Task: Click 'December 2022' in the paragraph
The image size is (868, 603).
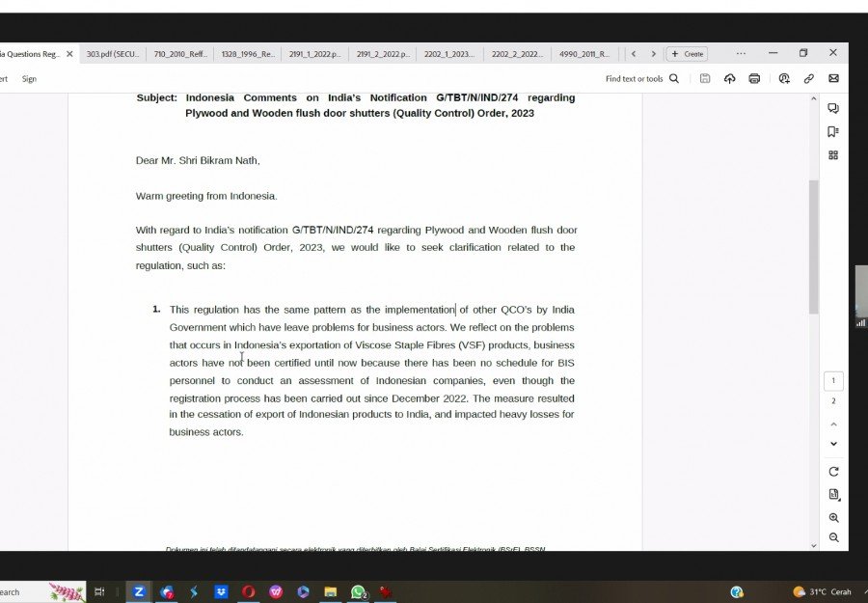Action: [x=429, y=398]
